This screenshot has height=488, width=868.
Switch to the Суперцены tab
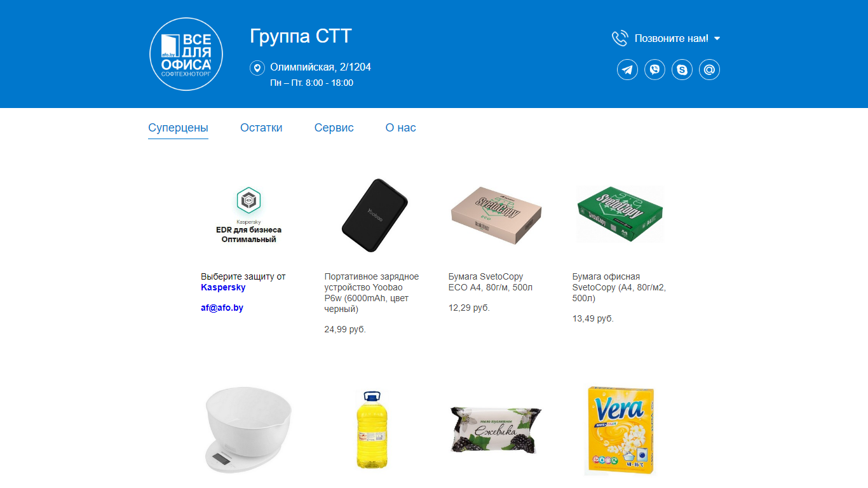178,128
